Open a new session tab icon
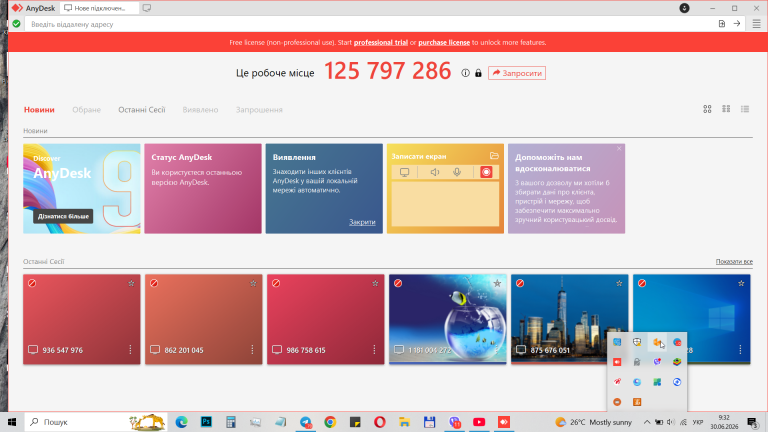 146,8
